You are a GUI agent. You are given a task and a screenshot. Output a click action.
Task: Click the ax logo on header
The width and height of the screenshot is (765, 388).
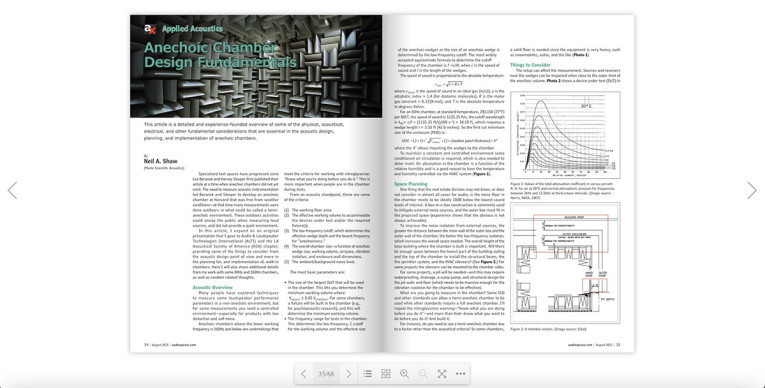coord(150,29)
